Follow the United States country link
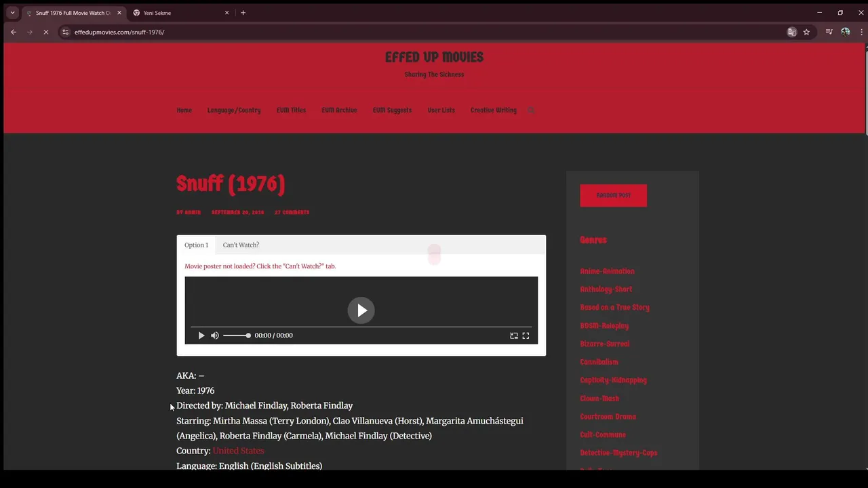868x488 pixels. [x=238, y=451]
